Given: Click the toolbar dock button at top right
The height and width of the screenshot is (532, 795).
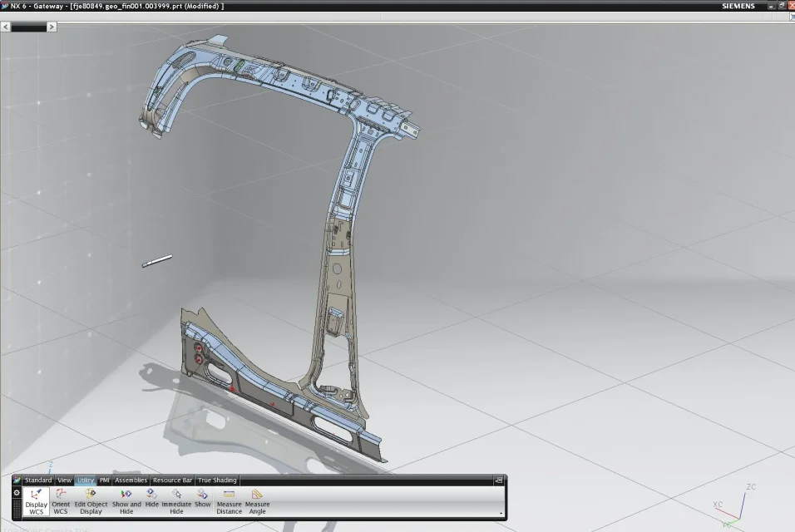Looking at the screenshot, I should point(498,480).
